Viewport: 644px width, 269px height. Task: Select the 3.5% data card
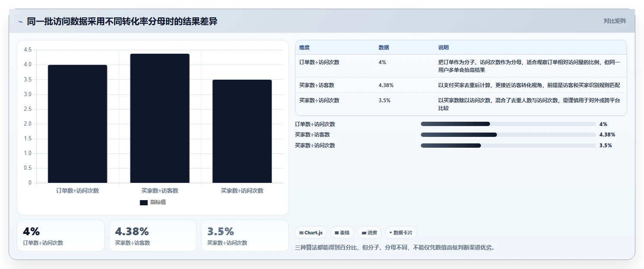[245, 236]
